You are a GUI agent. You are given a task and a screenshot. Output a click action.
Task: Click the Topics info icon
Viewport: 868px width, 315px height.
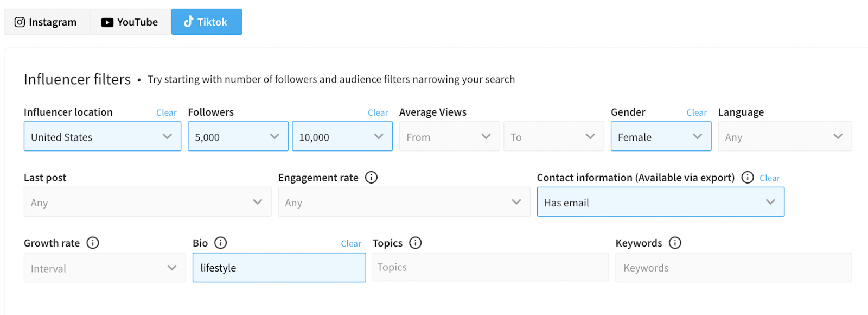pos(416,243)
